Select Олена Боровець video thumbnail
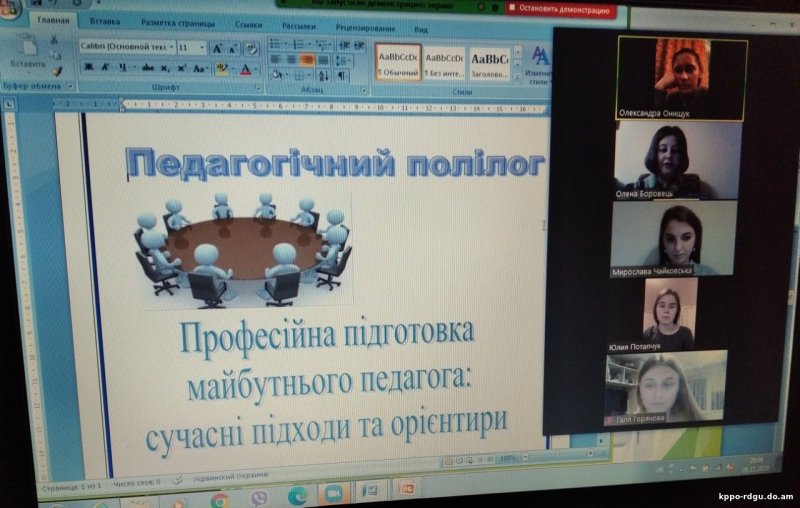 point(678,160)
